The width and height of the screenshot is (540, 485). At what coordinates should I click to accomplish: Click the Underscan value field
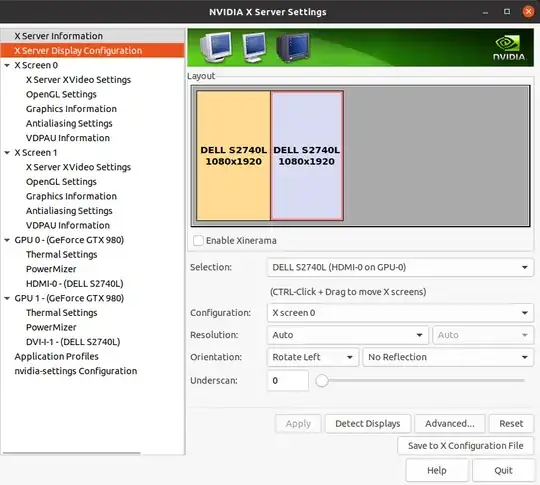(x=288, y=381)
